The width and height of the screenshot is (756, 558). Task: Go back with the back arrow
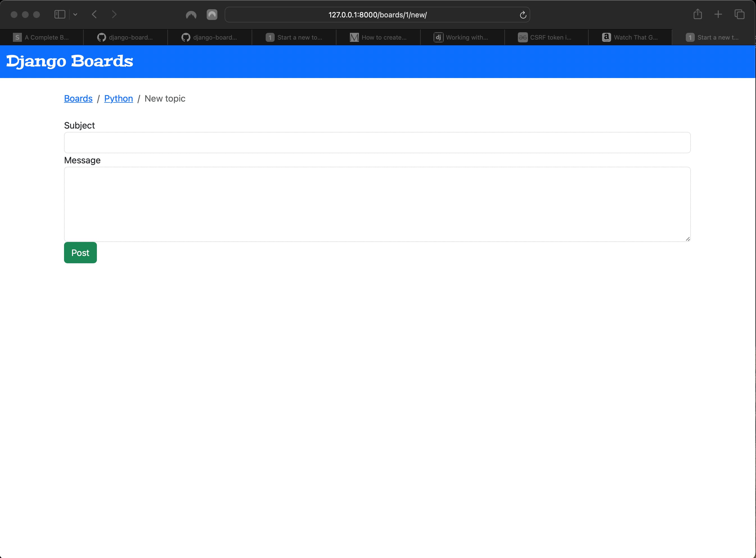[94, 15]
